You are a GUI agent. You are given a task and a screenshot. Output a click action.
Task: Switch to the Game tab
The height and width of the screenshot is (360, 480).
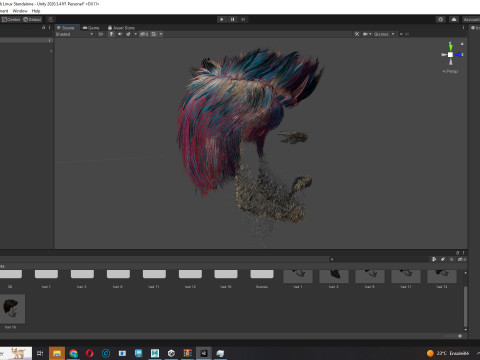91,28
